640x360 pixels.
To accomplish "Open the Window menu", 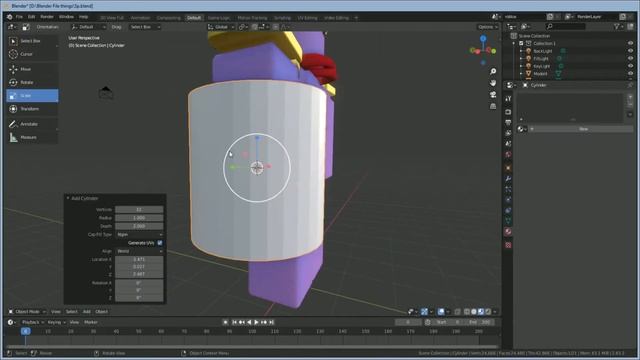I will 66,17.
